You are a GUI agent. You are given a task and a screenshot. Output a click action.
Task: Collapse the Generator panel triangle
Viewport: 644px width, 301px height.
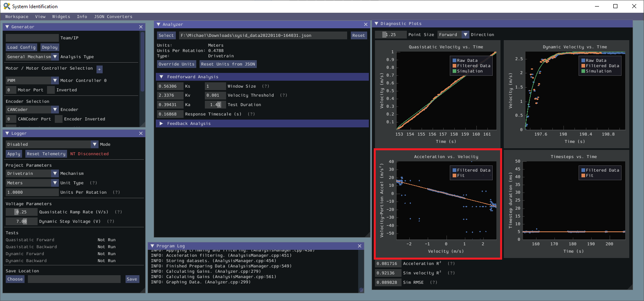tap(7, 27)
